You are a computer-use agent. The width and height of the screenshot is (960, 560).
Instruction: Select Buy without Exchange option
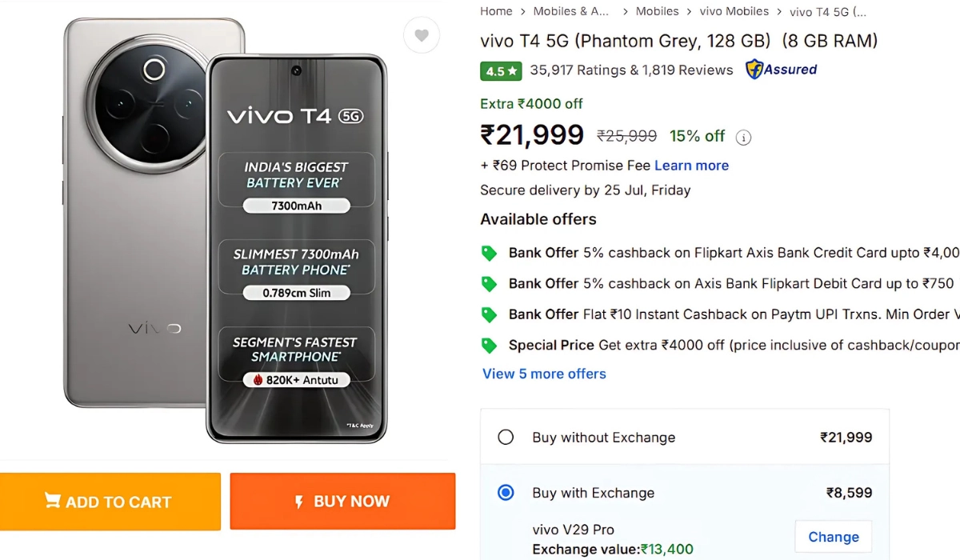506,438
